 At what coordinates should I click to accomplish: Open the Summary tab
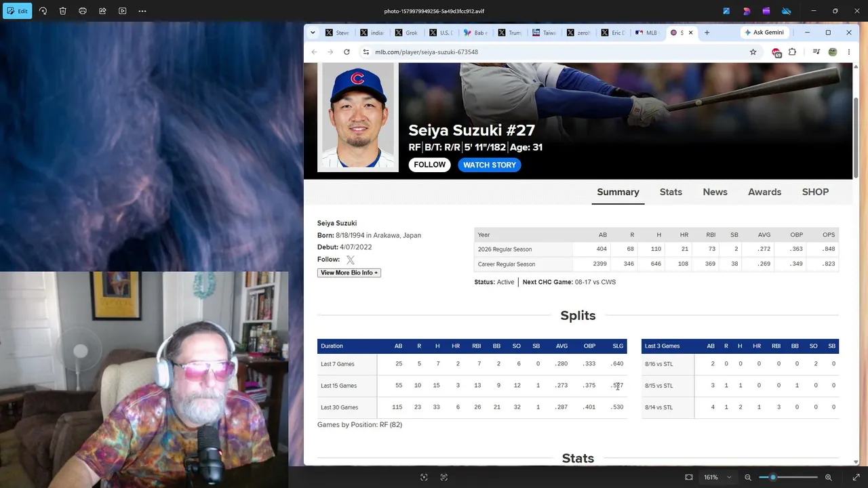point(618,192)
